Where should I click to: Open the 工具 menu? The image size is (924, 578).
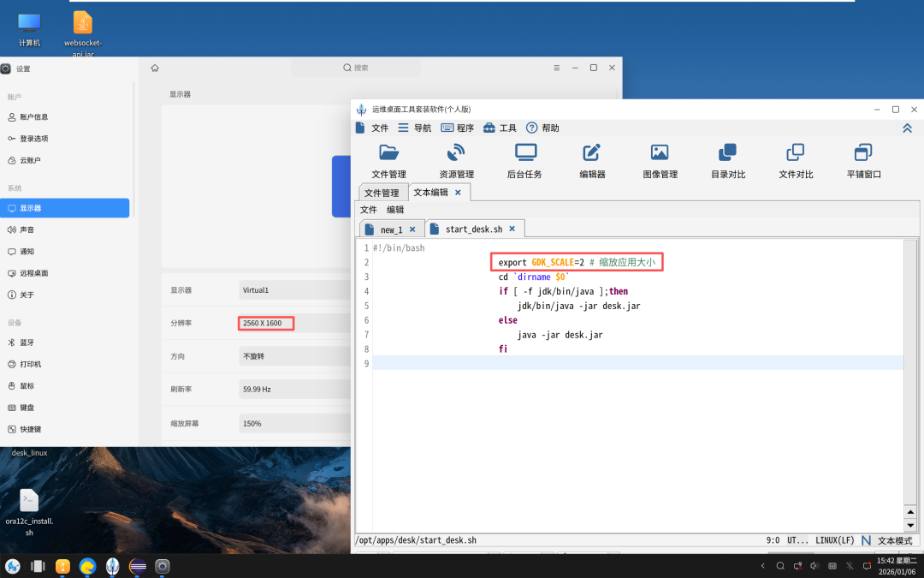tap(500, 128)
